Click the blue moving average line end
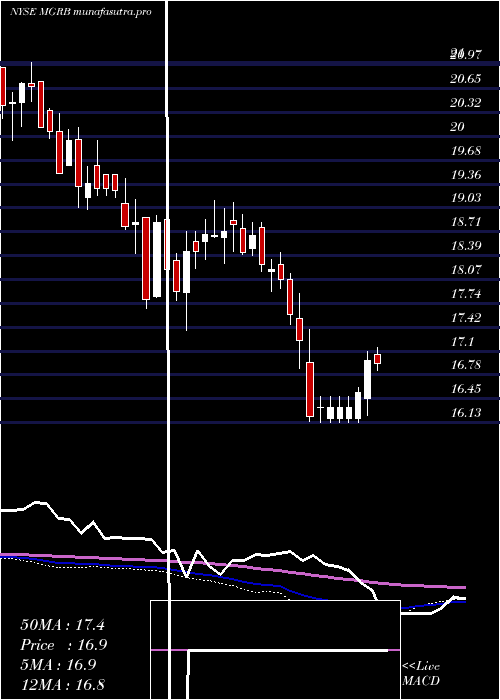Screen dimensions: 500x700 pos(462,602)
